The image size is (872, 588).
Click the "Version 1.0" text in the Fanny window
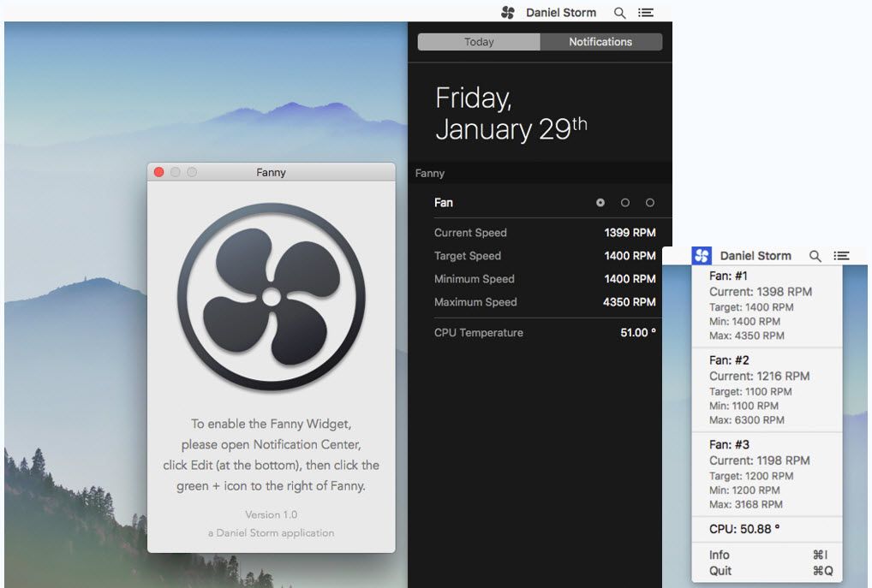point(272,514)
